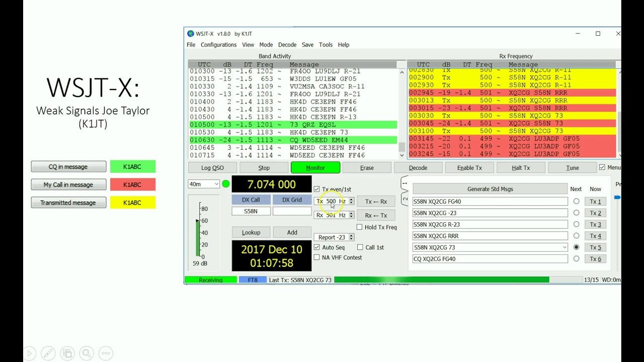Screen dimensions: 644x362
Task: Click the yellow K1ABC color swatch
Action: tap(133, 203)
